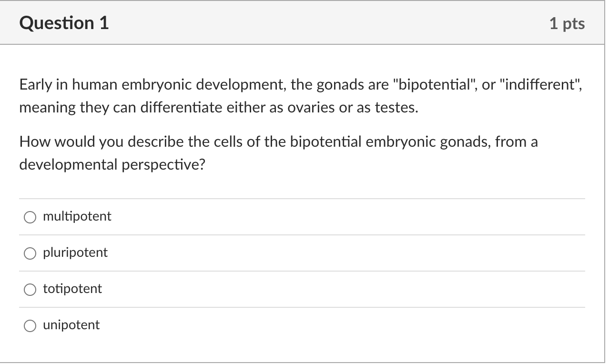Image resolution: width=609 pixels, height=364 pixels.
Task: Click the unipotent answer label
Action: tap(71, 325)
